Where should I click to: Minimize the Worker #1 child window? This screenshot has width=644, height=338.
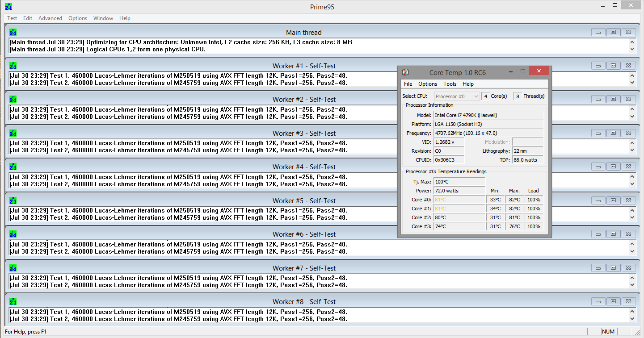click(x=598, y=66)
